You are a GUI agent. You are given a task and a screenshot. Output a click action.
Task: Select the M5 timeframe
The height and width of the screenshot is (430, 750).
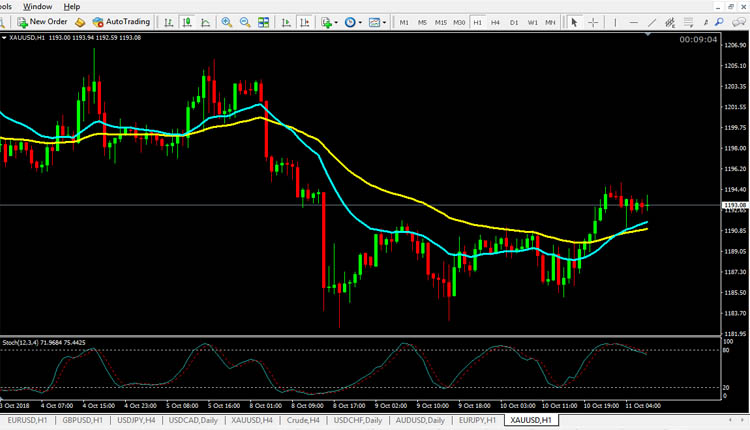[x=422, y=22]
